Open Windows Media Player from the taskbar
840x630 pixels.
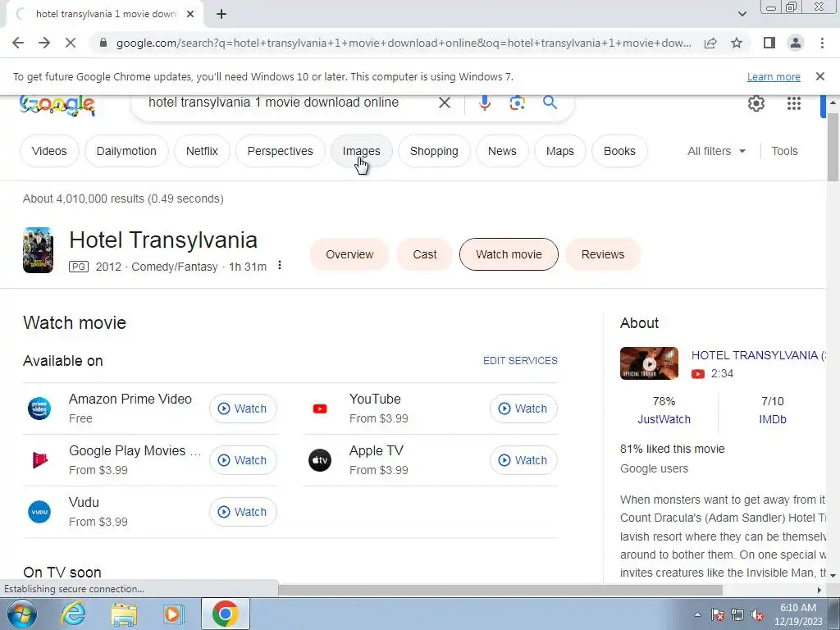(173, 614)
